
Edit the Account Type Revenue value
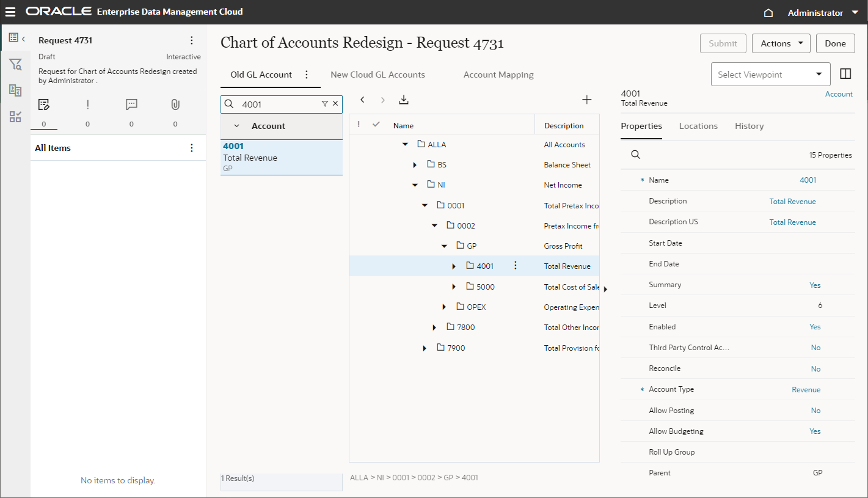(806, 390)
